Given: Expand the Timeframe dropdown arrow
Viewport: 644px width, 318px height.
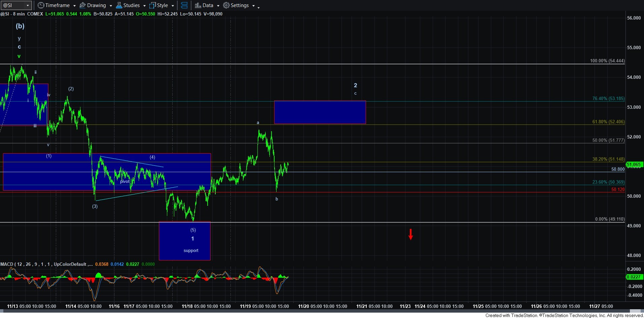Looking at the screenshot, I should pyautogui.click(x=74, y=6).
